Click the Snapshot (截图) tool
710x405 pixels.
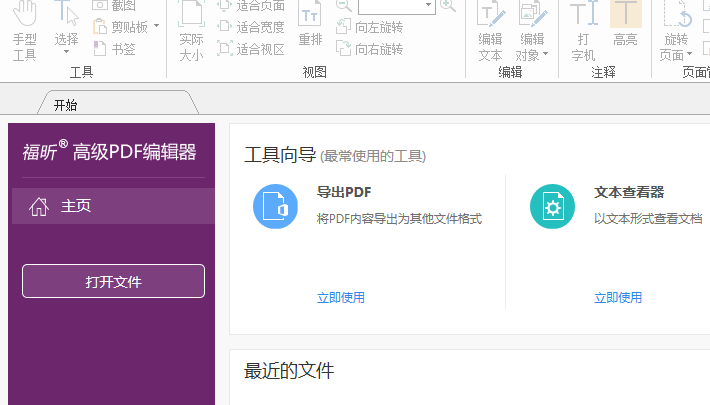tap(114, 5)
